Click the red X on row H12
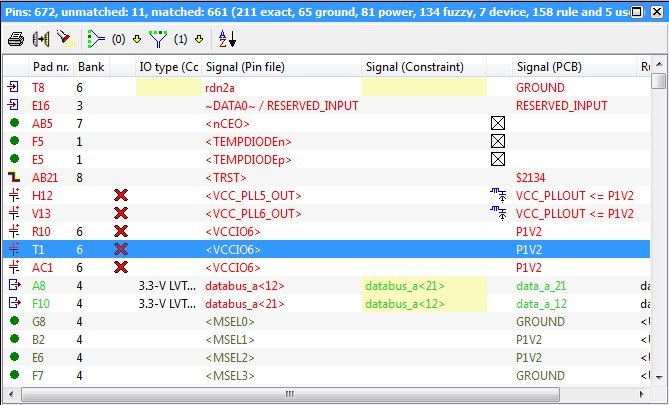The image size is (669, 405). (x=121, y=195)
